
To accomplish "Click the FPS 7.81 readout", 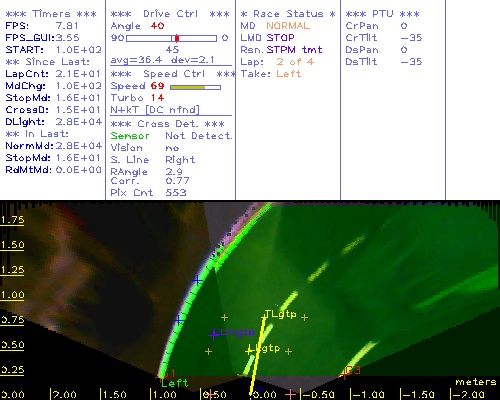I will [x=42, y=26].
